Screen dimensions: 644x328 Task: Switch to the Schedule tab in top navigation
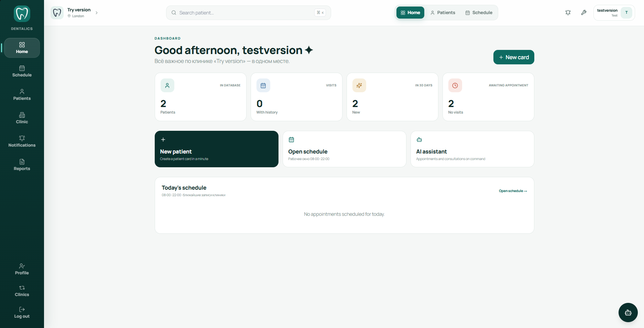tap(479, 13)
